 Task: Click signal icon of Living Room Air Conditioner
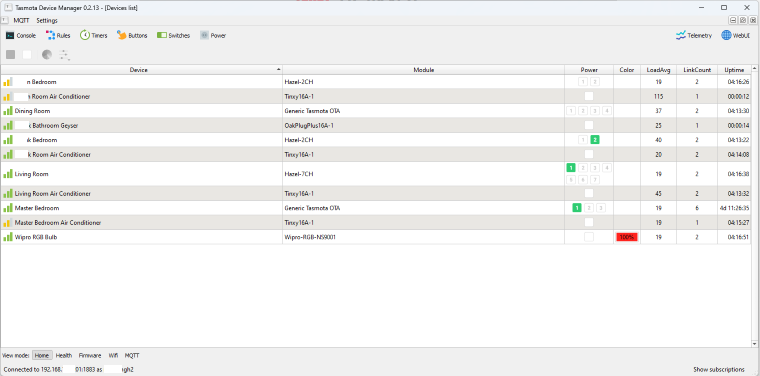tap(8, 193)
